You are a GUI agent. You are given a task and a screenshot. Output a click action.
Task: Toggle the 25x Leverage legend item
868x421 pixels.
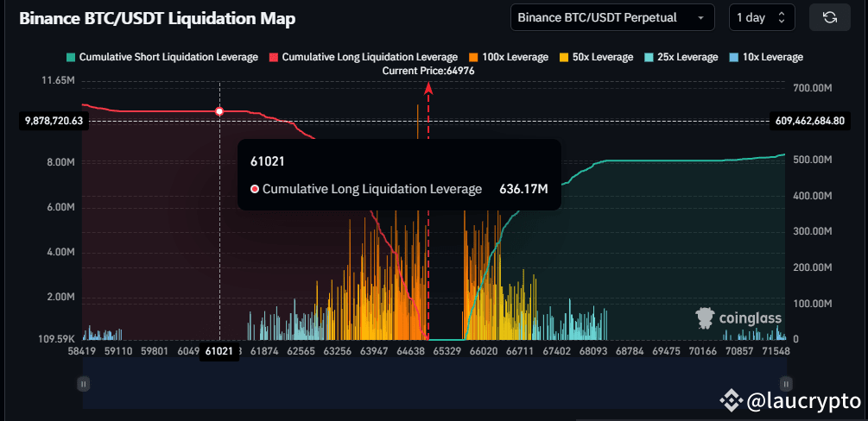tap(681, 57)
